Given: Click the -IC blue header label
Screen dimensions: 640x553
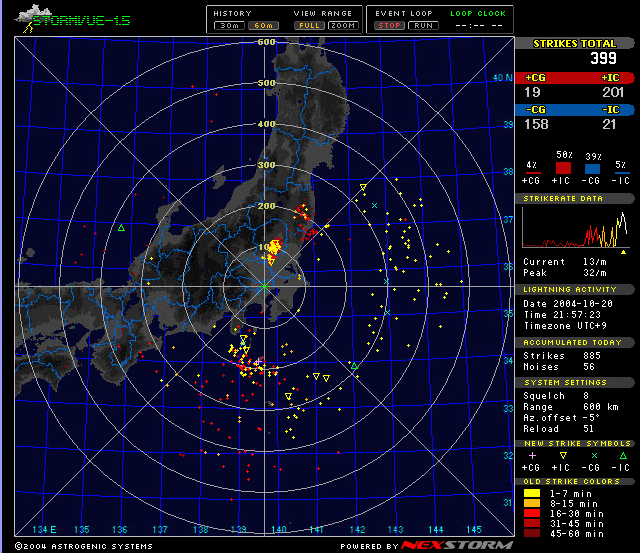Looking at the screenshot, I should tap(611, 109).
